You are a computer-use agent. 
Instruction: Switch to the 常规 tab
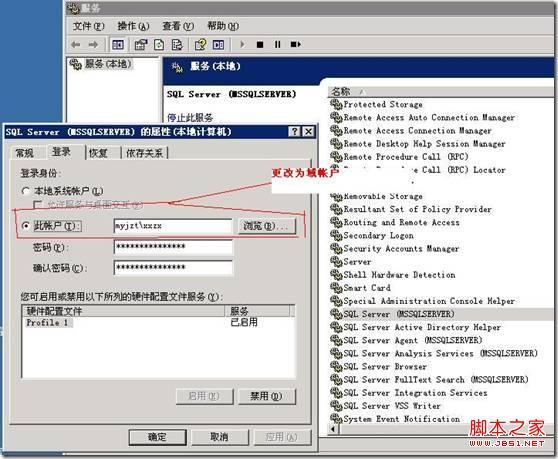pyautogui.click(x=25, y=153)
